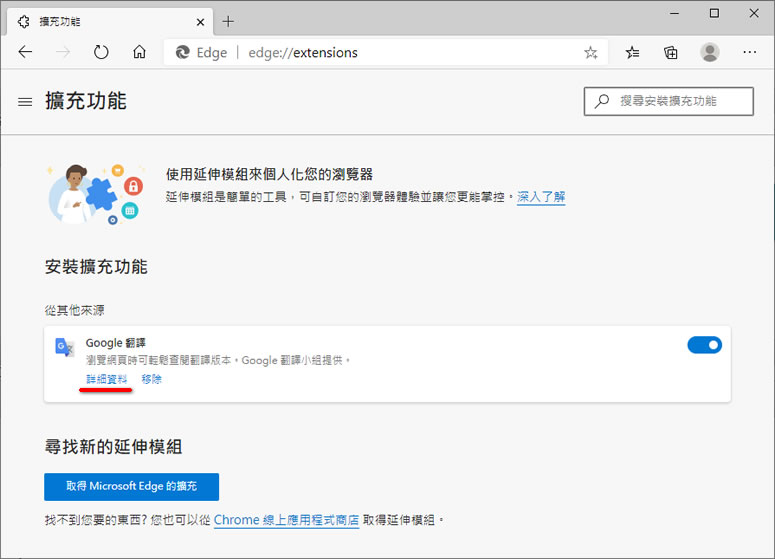Go back with the browser back arrow
Image resolution: width=775 pixels, height=559 pixels.
click(25, 51)
